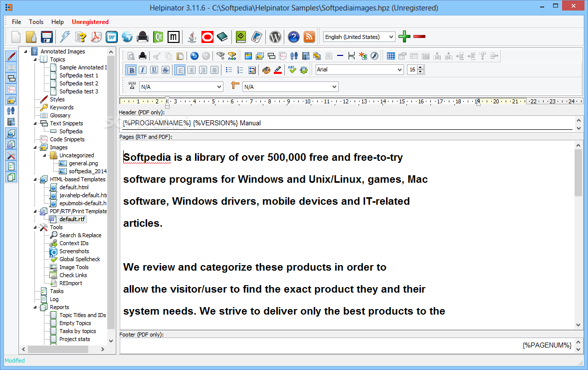Open the Tools menu
This screenshot has width=588, height=370.
click(36, 22)
